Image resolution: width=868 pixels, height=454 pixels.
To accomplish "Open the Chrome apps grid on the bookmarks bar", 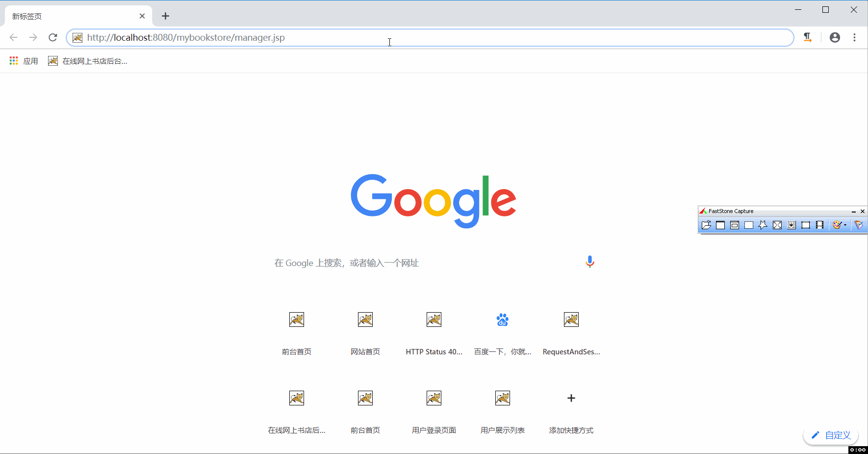I will pos(13,60).
